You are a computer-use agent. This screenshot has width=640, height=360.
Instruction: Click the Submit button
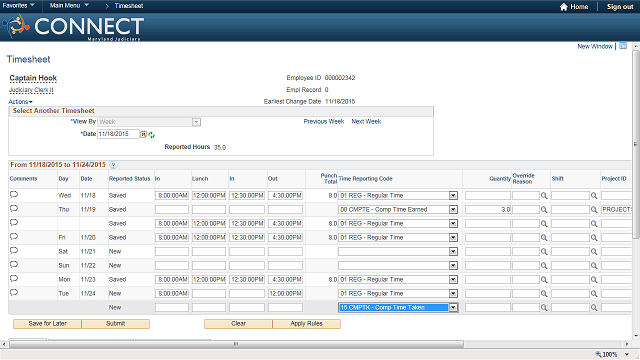[x=116, y=324]
